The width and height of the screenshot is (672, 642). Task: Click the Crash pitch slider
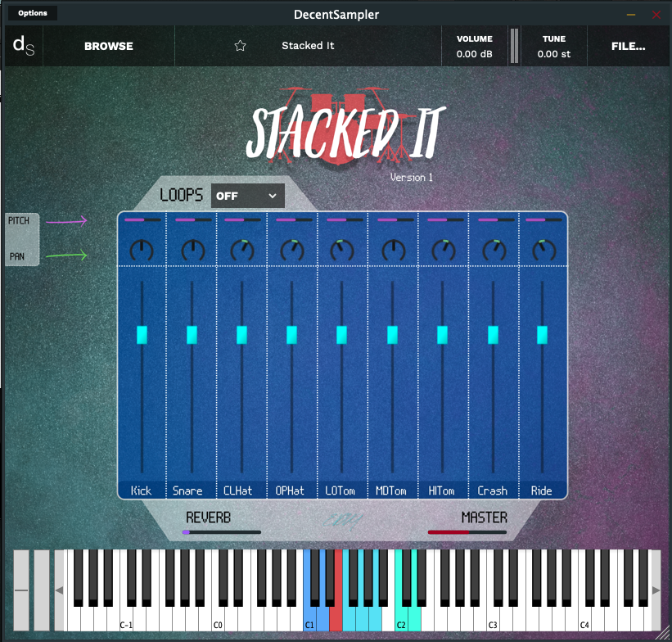[496, 220]
